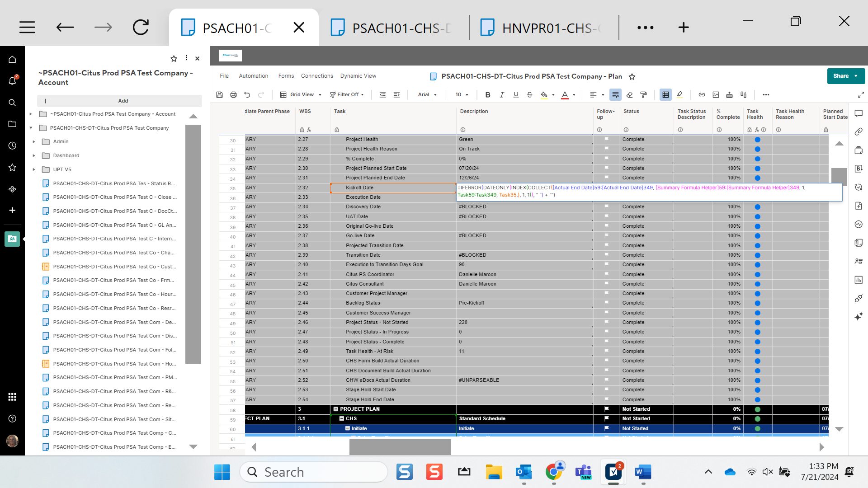Open new browser tab with plus
868x488 pixels.
coord(684,28)
